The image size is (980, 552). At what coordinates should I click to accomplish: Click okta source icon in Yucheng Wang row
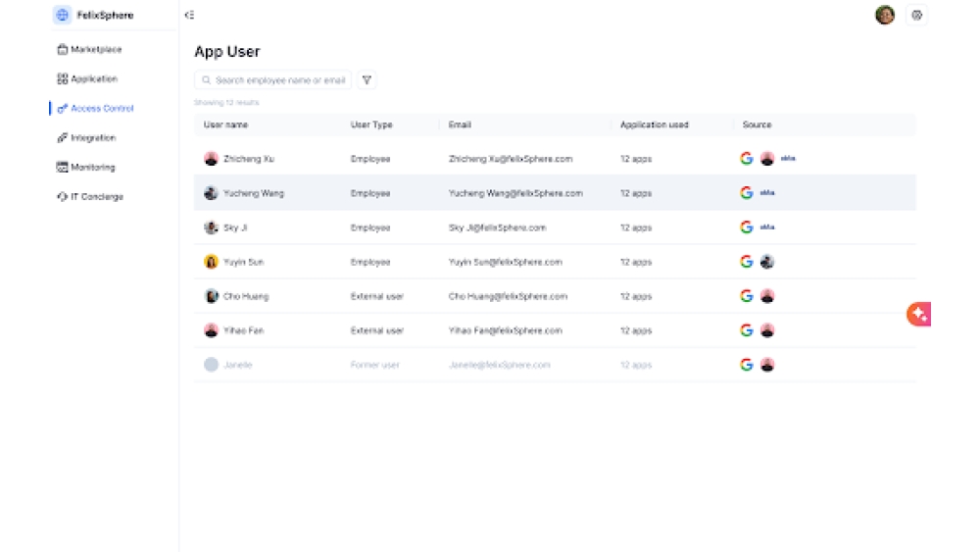click(767, 193)
